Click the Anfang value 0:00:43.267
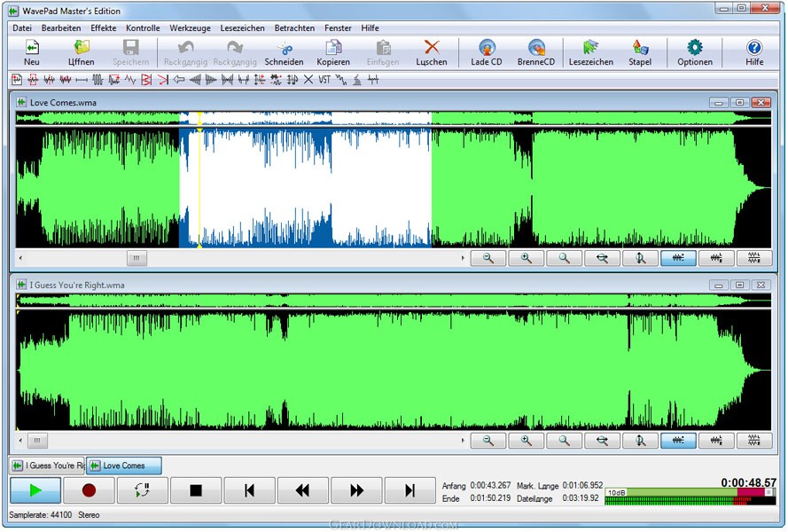This screenshot has height=532, width=788. [490, 485]
